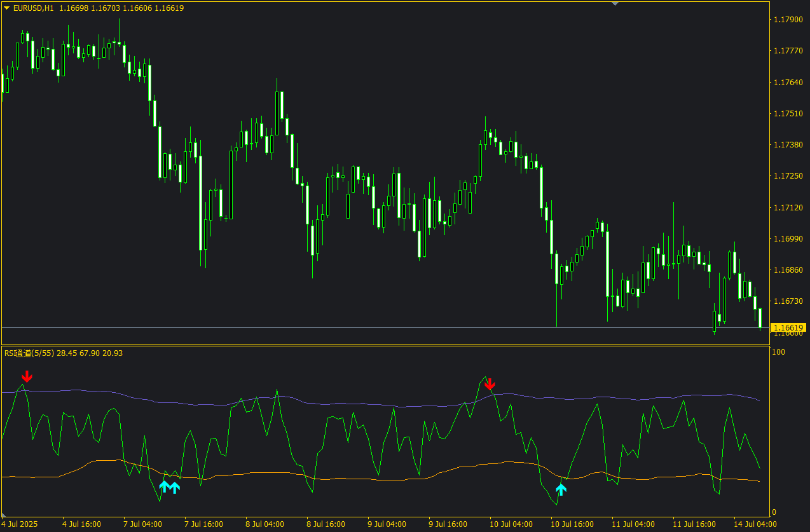Click the 8 Jul 04:00 time label
This screenshot has height=532, width=810.
click(265, 524)
